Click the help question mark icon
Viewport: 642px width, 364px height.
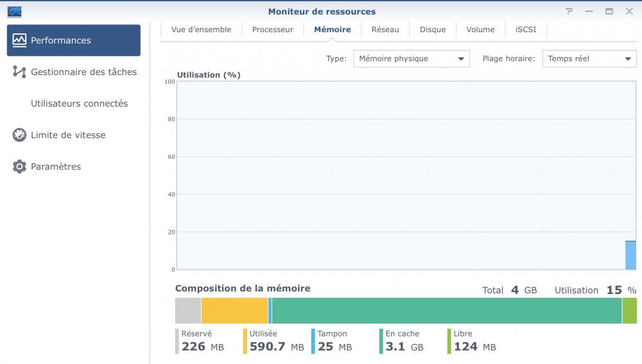coord(569,12)
